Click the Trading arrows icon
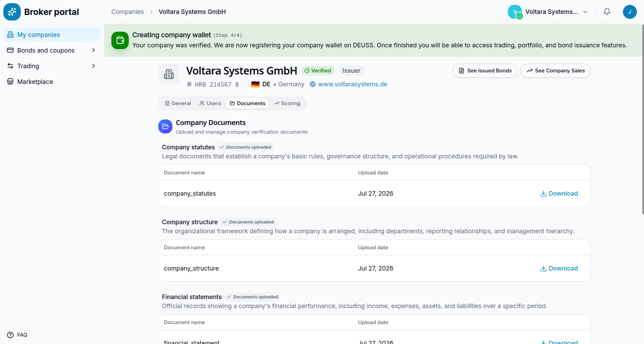Image resolution: width=644 pixels, height=344 pixels. point(10,66)
